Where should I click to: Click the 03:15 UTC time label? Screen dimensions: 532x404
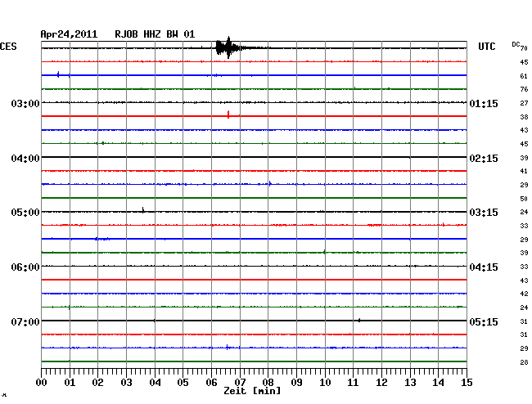[484, 213]
